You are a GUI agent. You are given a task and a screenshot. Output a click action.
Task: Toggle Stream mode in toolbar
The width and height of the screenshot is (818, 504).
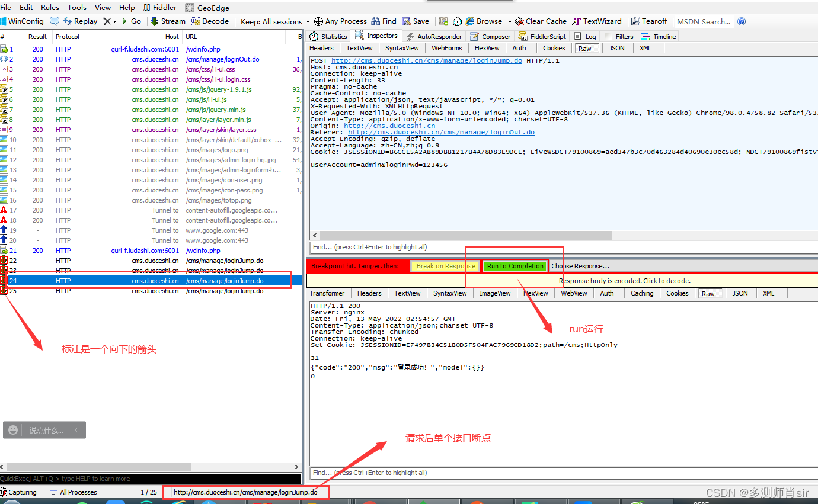(168, 21)
